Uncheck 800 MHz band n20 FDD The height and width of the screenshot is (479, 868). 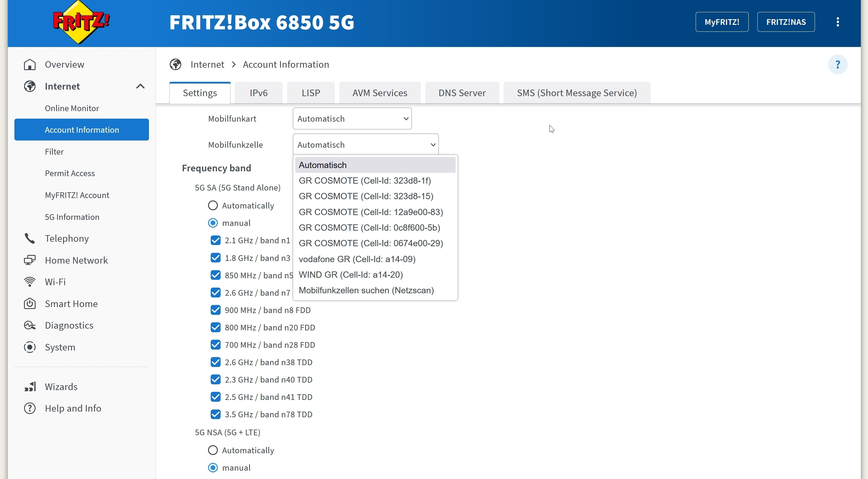(215, 327)
